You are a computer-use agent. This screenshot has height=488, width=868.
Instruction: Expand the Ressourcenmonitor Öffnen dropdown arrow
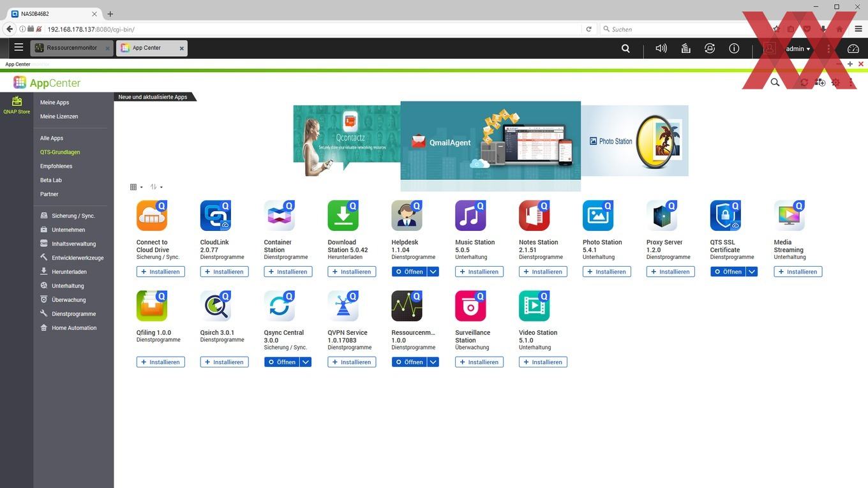coord(433,362)
